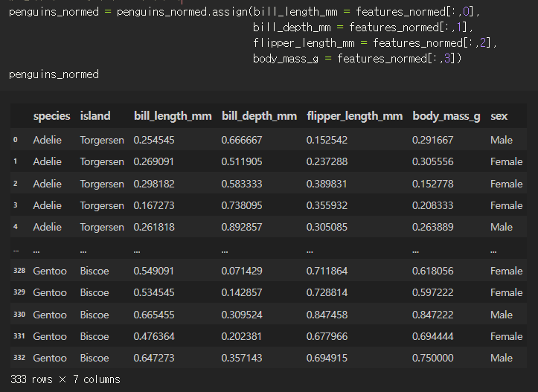
Task: Select cell value 0.389831
Action: 327,184
